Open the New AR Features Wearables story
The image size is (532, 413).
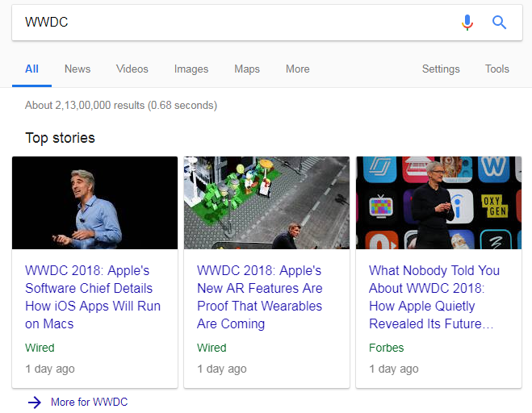pos(260,297)
